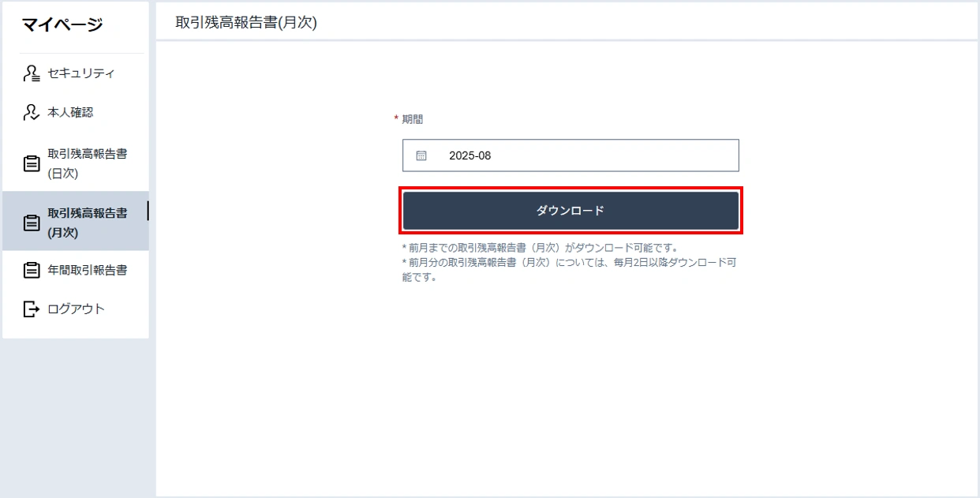Click the 期間 field label
Viewport: 980px width, 498px height.
click(412, 119)
